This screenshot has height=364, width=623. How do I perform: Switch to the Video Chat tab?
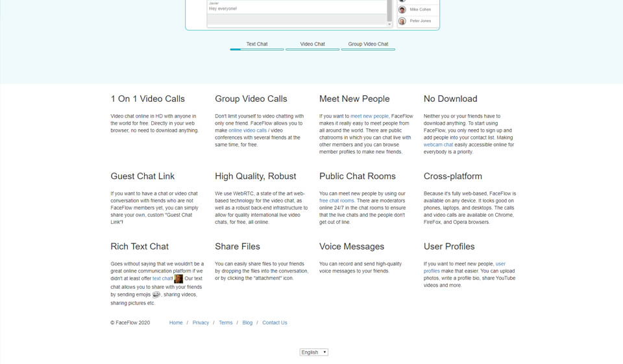(x=312, y=44)
